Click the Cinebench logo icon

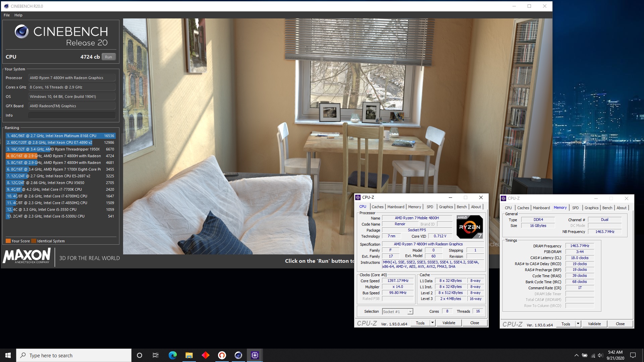coord(21,32)
